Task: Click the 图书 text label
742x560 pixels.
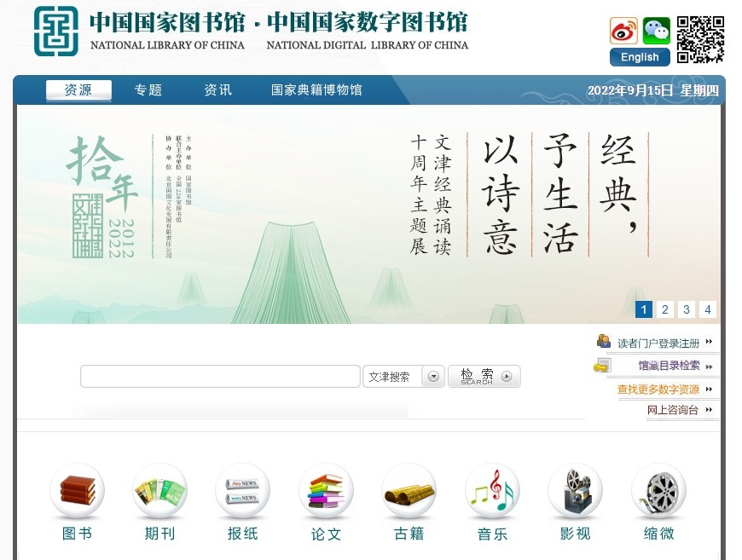Action: (77, 534)
